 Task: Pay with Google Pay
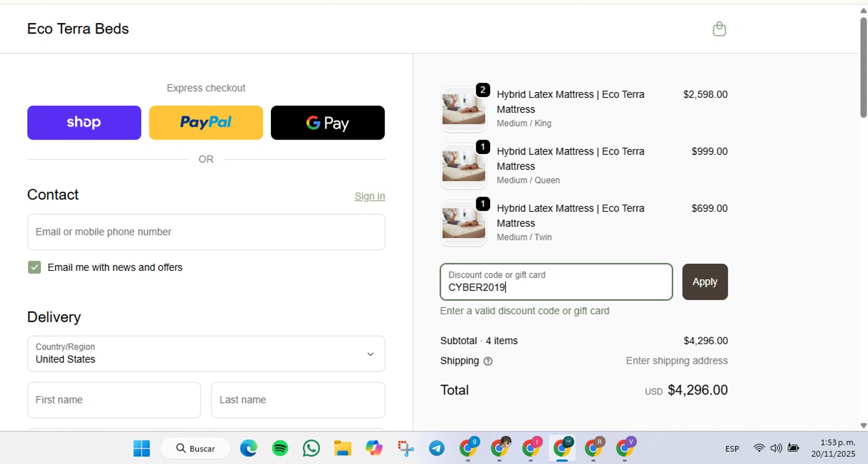(328, 123)
